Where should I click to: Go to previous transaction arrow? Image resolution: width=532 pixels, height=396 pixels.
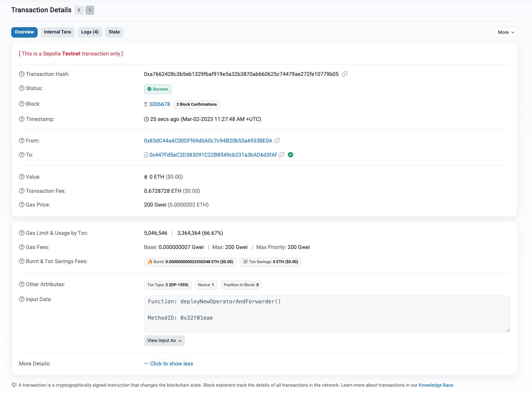coord(79,10)
